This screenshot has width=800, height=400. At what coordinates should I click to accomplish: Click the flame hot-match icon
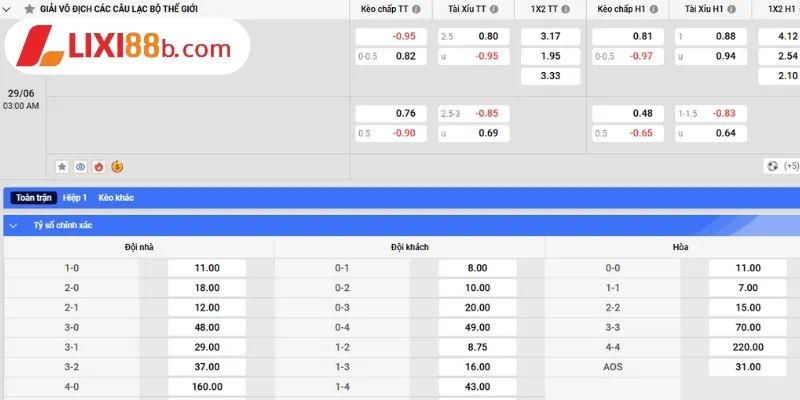99,166
